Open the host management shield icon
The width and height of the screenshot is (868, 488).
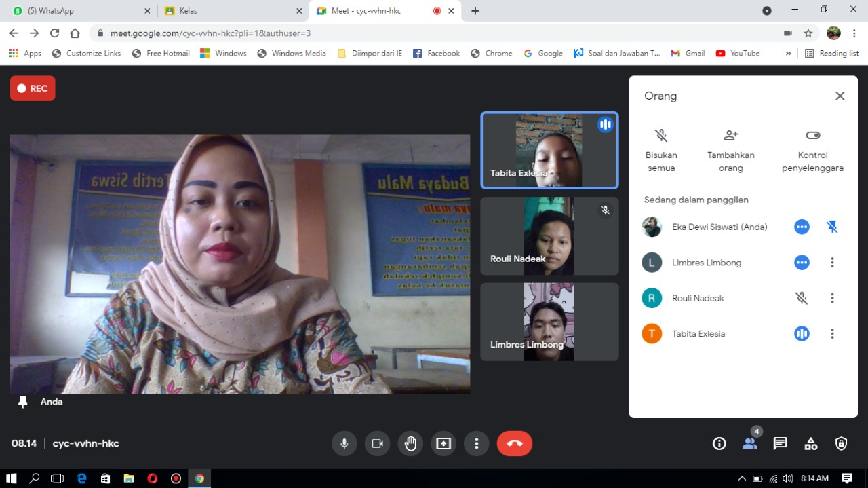(x=841, y=443)
